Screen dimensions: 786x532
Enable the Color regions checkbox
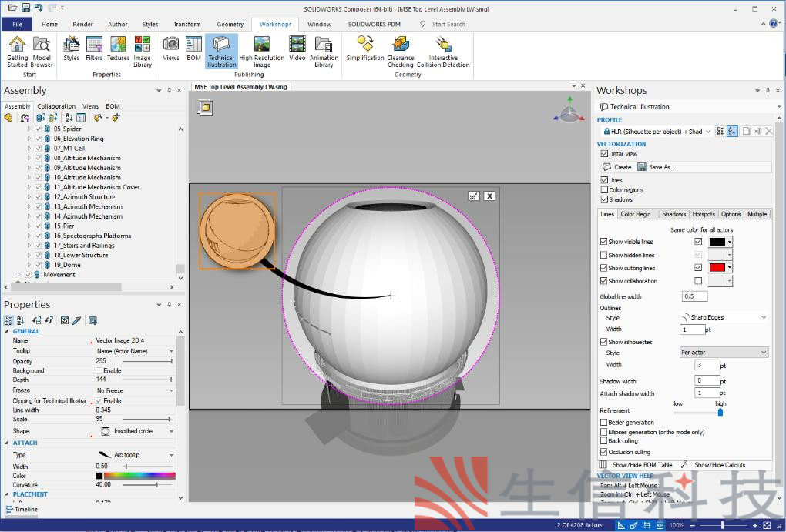pyautogui.click(x=604, y=190)
